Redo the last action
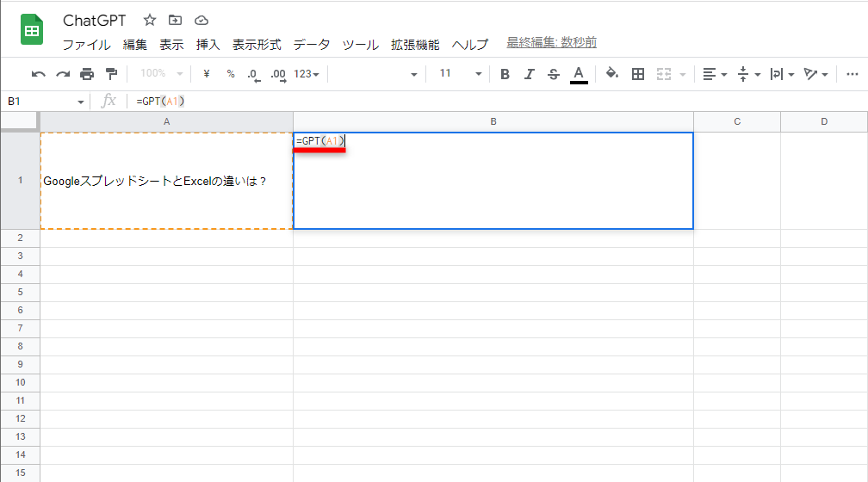 tap(63, 74)
